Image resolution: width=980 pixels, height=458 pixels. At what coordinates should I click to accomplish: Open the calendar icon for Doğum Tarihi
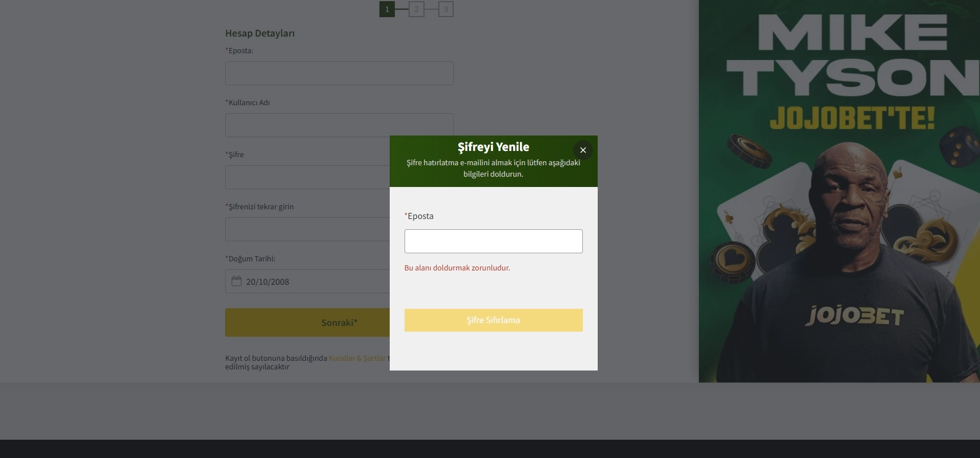pos(237,281)
